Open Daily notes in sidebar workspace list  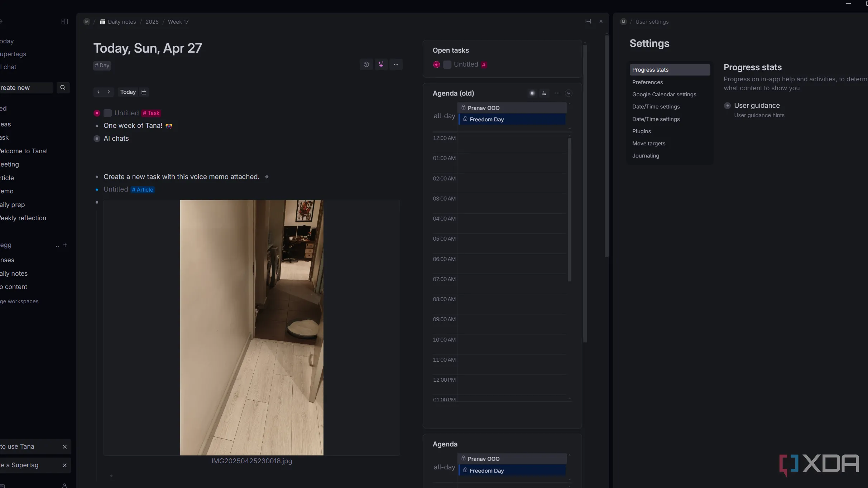(14, 274)
